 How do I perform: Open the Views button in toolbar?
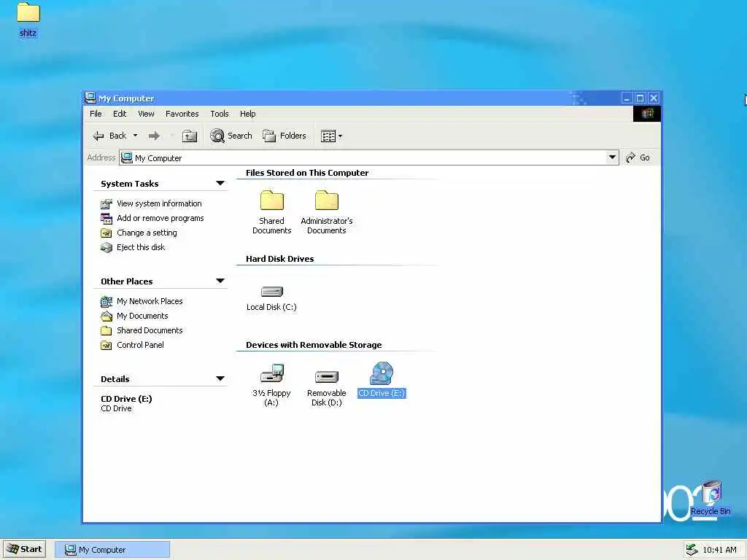pos(328,136)
